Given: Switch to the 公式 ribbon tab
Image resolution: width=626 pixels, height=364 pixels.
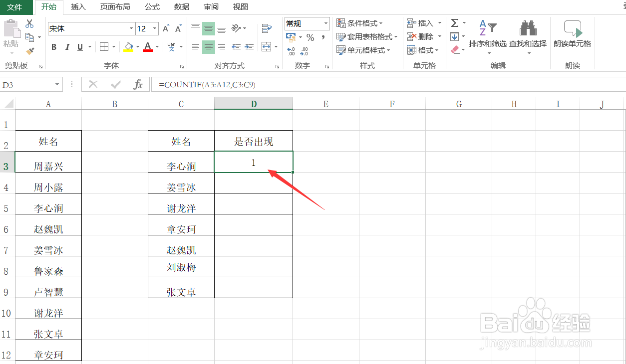Looking at the screenshot, I should pyautogui.click(x=152, y=6).
